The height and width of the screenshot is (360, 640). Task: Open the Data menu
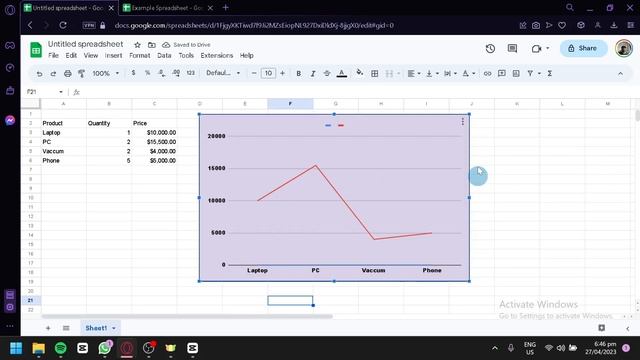pos(164,56)
